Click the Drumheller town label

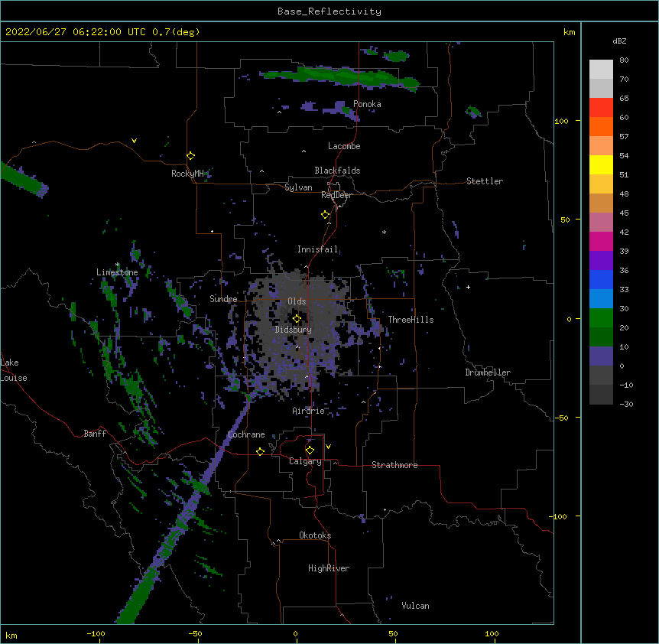tap(488, 372)
